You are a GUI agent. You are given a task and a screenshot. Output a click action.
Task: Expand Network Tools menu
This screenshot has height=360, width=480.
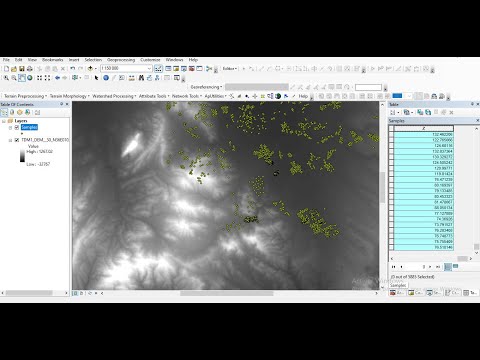(187, 96)
